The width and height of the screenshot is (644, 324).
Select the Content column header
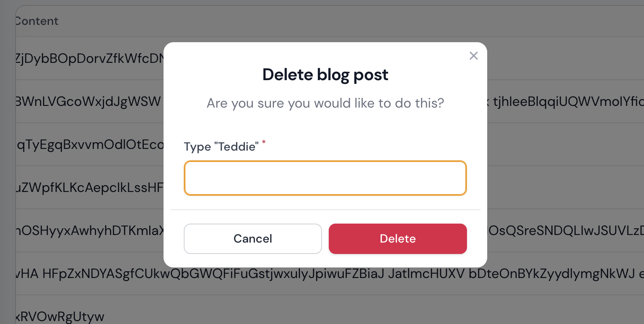37,21
